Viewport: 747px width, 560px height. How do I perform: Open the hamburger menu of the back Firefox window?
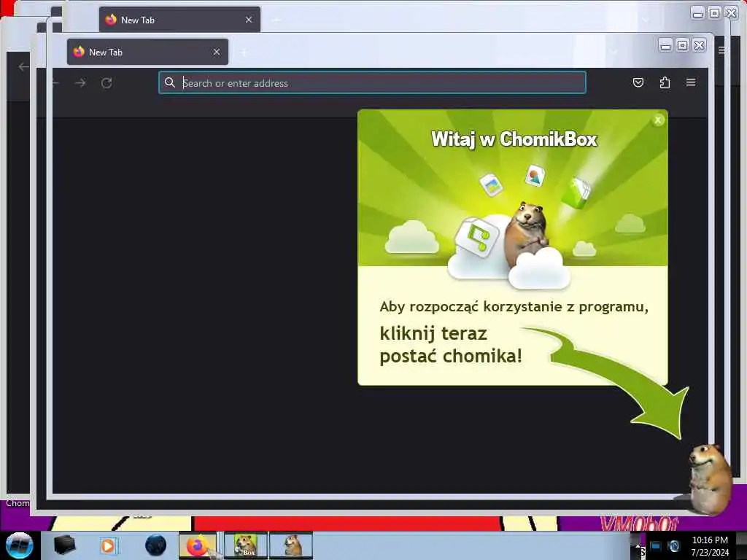(x=721, y=50)
